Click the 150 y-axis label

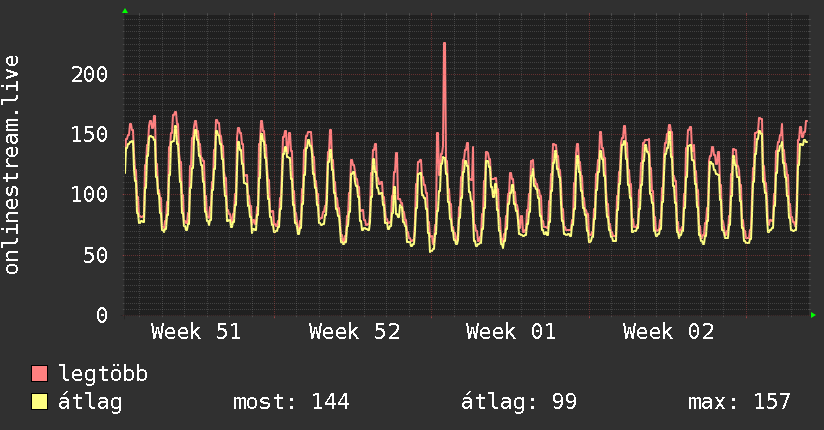[89, 135]
